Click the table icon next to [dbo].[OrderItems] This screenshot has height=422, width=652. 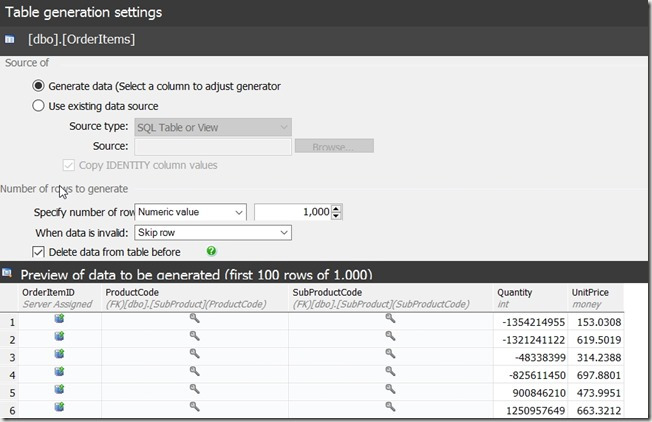tap(9, 39)
